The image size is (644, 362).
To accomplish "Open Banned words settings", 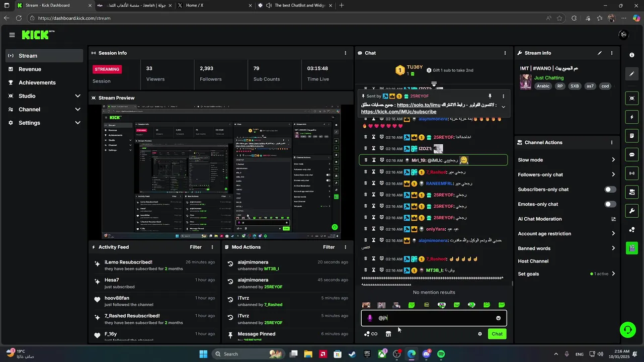I will click(x=567, y=248).
